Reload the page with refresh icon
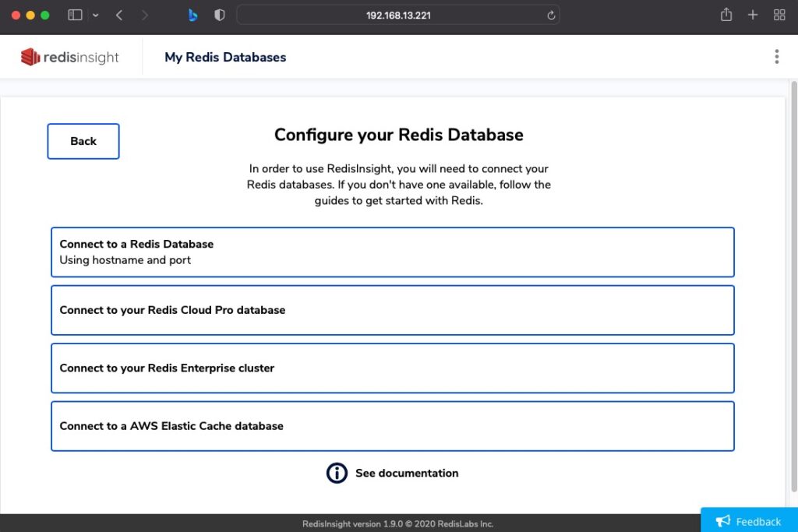Screen dimensions: 798x532 (x=551, y=16)
